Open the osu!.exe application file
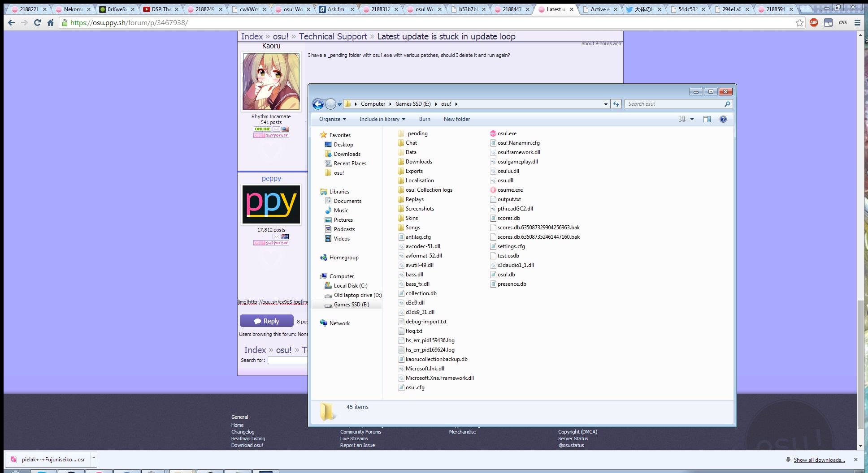This screenshot has width=868, height=473. (x=503, y=133)
